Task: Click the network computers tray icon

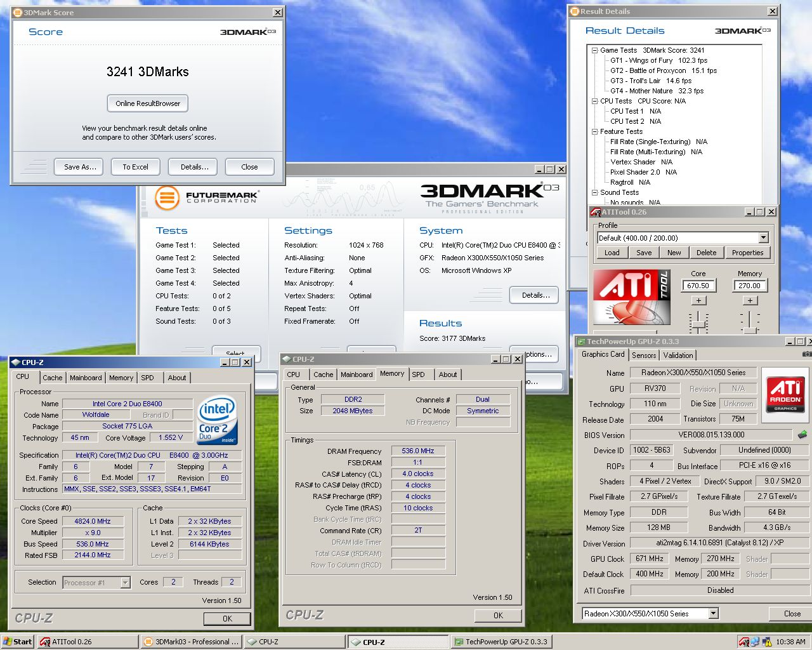Action: click(x=754, y=642)
